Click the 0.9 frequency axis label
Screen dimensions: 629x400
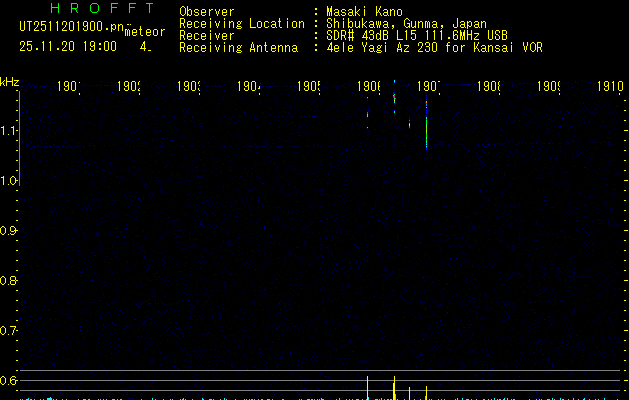coord(8,231)
